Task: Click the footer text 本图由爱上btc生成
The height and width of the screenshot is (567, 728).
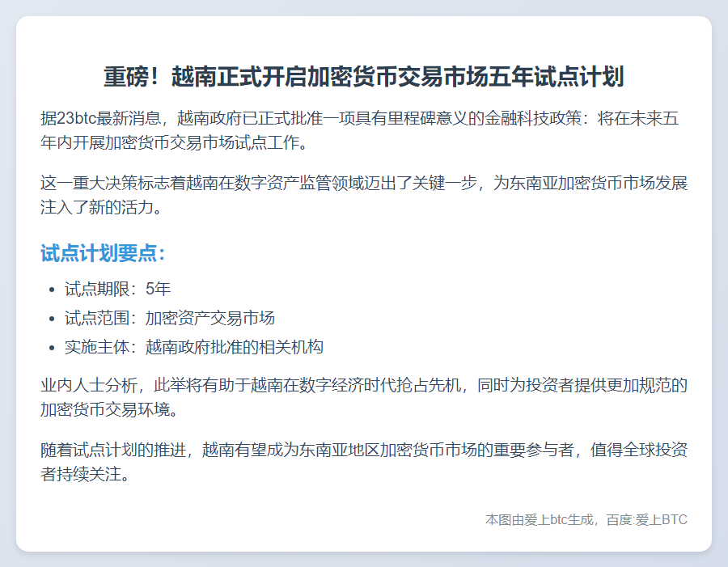Action: (540, 519)
